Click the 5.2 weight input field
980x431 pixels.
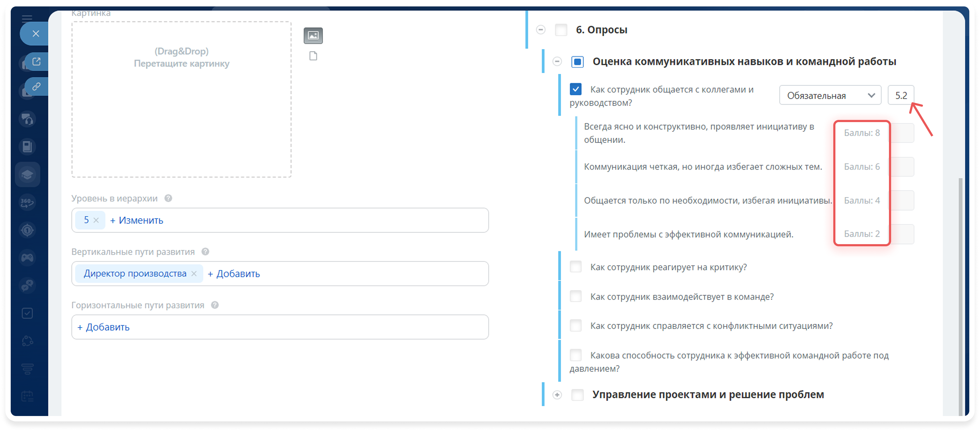coord(900,95)
